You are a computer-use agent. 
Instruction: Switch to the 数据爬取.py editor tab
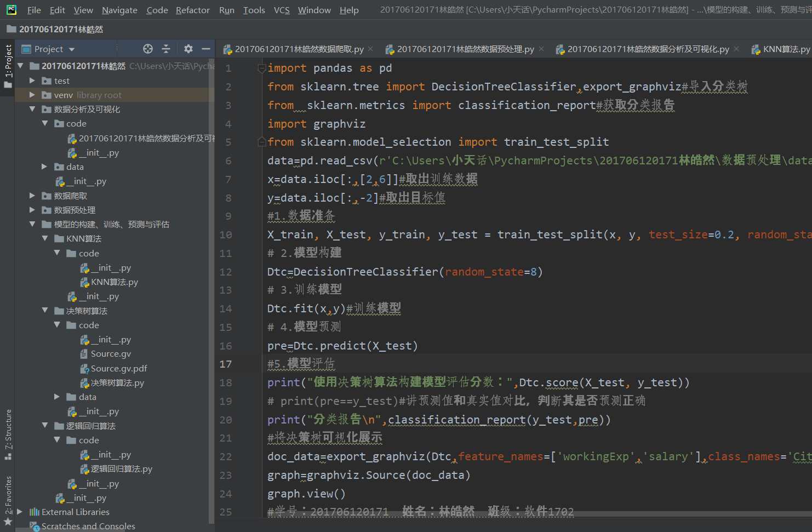pyautogui.click(x=299, y=49)
